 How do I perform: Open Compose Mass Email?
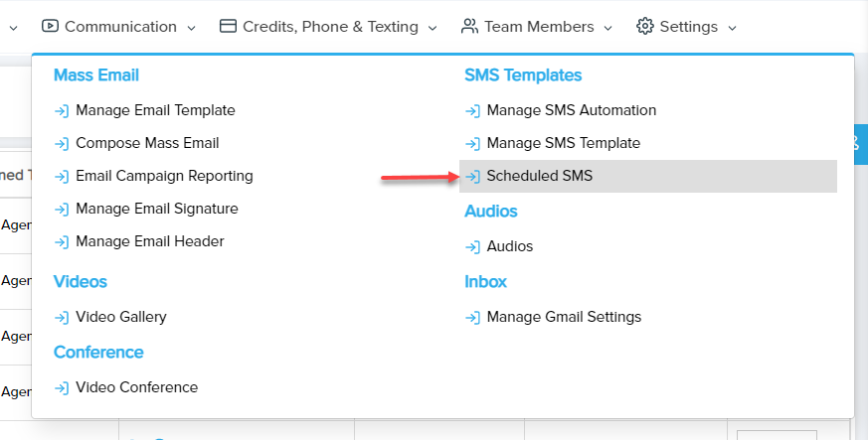(147, 143)
